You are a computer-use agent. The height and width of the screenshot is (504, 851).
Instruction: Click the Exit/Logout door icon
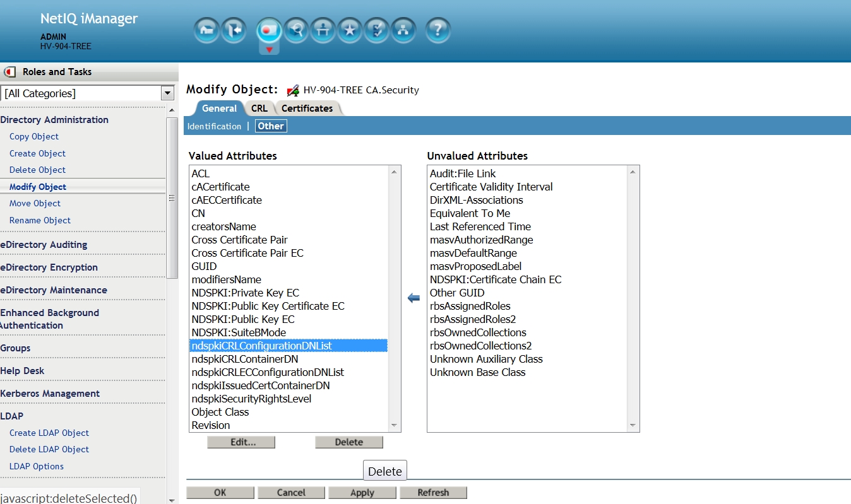tap(234, 30)
